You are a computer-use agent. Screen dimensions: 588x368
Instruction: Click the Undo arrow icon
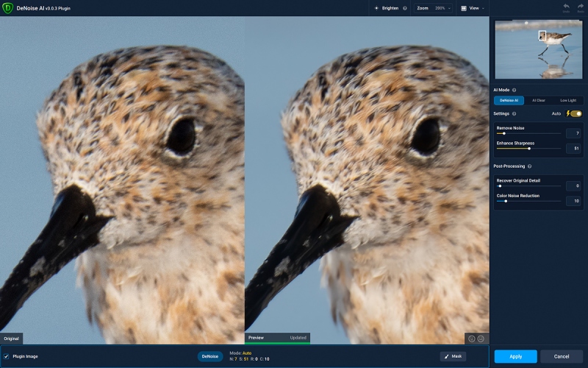pyautogui.click(x=566, y=6)
